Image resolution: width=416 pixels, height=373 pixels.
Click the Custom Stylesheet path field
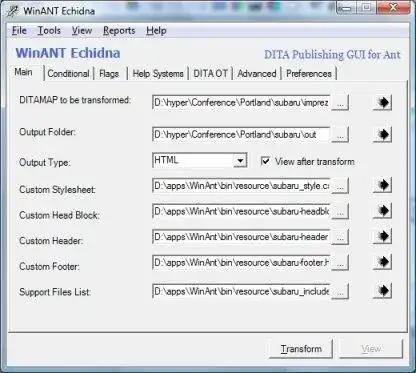(241, 186)
